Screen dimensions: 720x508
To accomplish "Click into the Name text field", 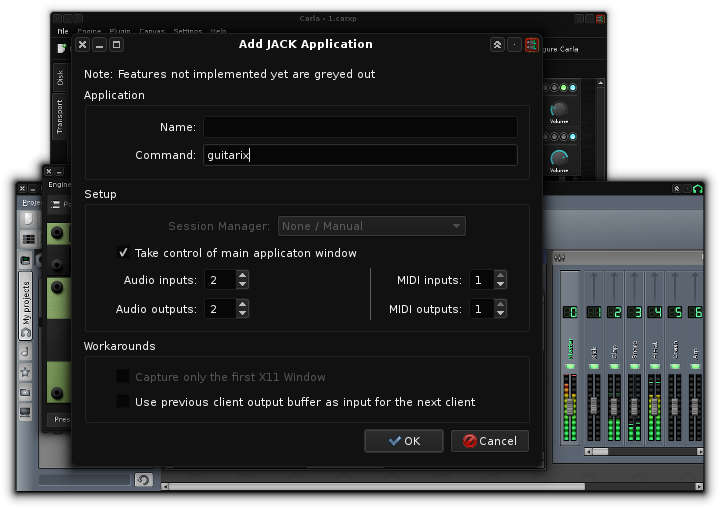I will pyautogui.click(x=360, y=127).
